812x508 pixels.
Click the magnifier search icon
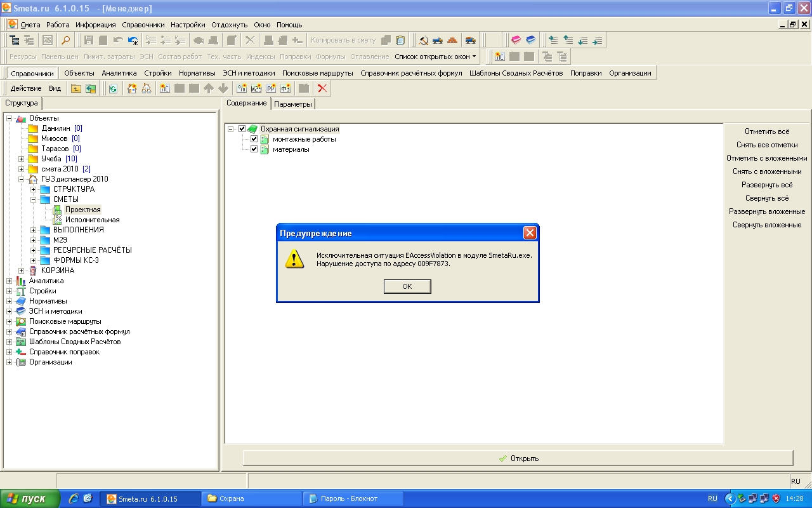[x=65, y=40]
